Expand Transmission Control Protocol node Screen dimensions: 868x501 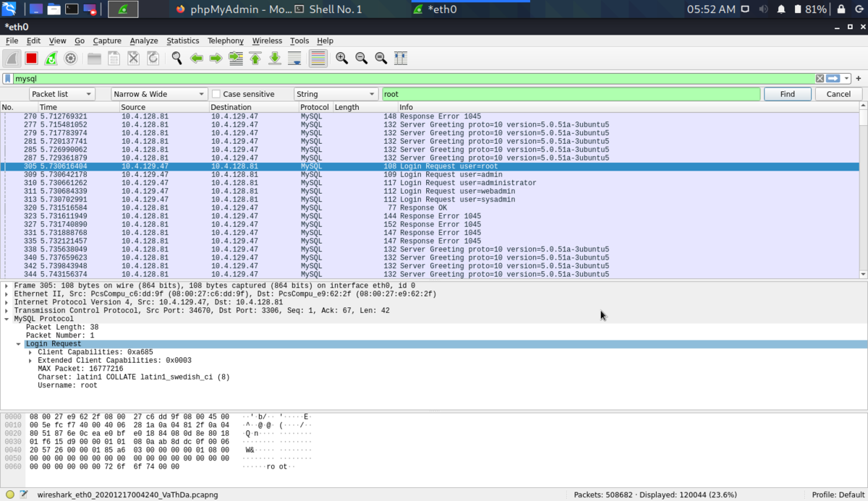(7, 311)
